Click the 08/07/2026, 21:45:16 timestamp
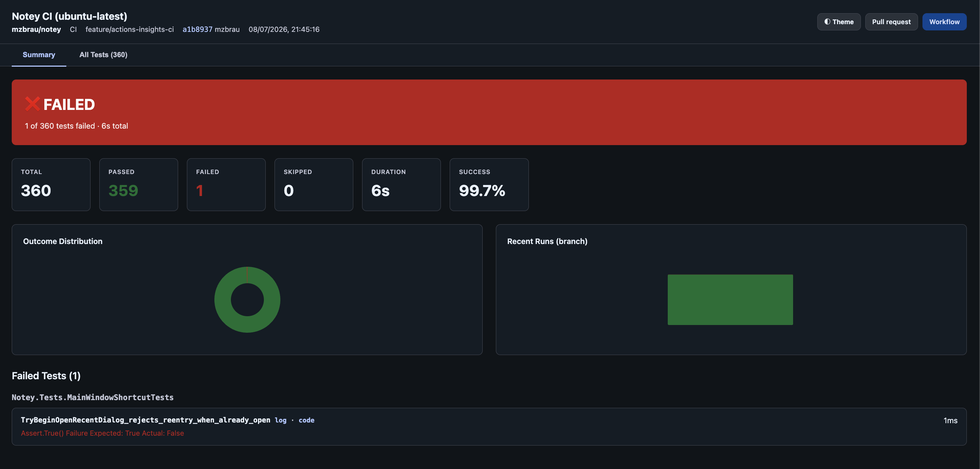Screen dimensions: 980x469 (284, 29)
